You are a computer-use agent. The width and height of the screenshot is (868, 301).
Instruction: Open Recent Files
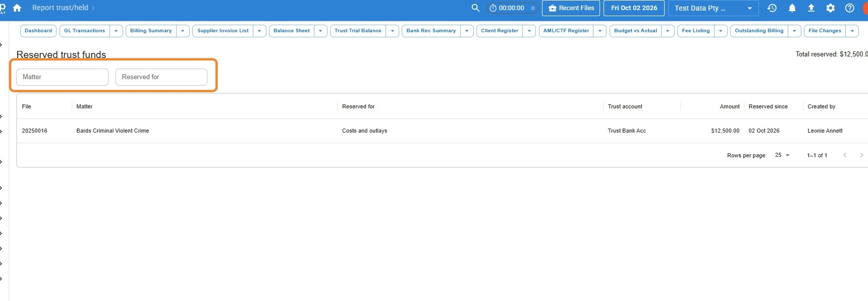click(571, 8)
